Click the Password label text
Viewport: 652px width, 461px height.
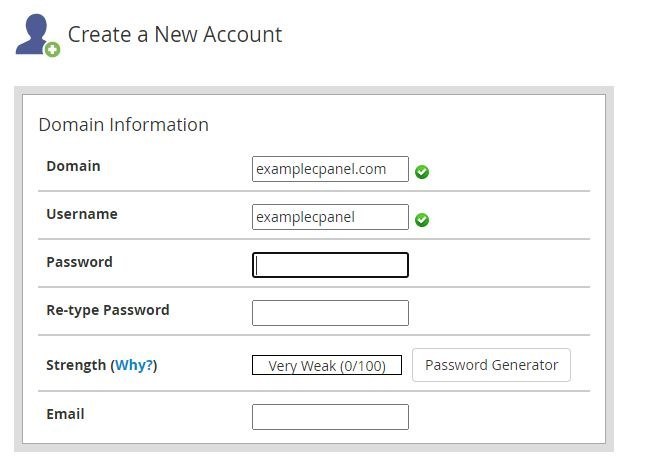point(79,262)
